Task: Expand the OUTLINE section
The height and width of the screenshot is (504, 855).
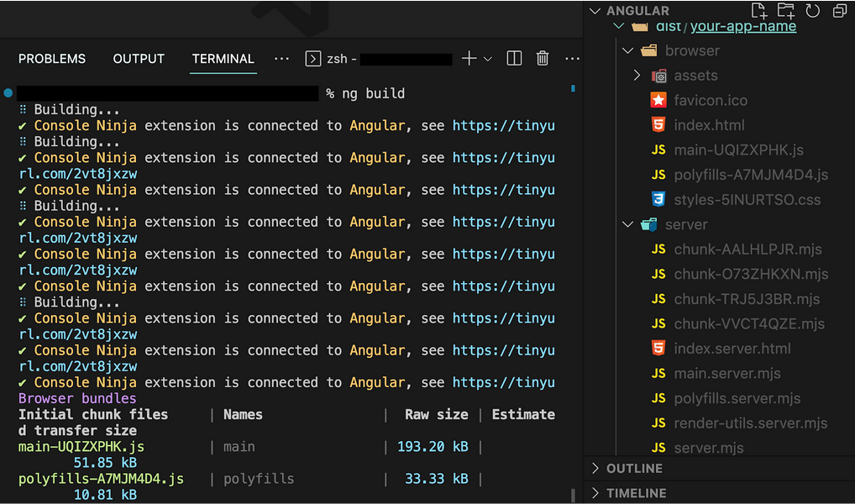Action: tap(595, 468)
